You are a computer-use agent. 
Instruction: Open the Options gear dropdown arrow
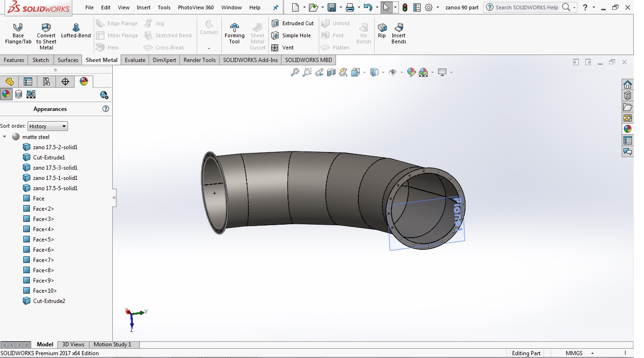coord(438,7)
